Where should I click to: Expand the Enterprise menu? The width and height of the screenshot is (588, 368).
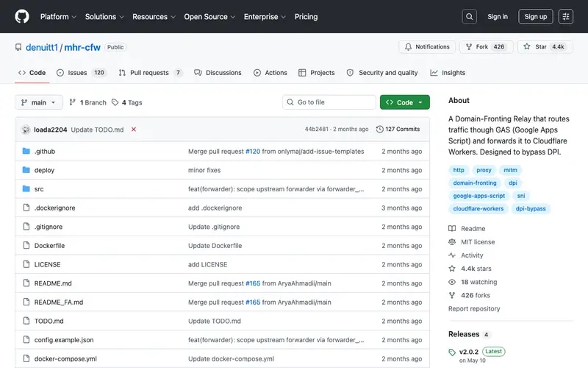[x=265, y=16]
